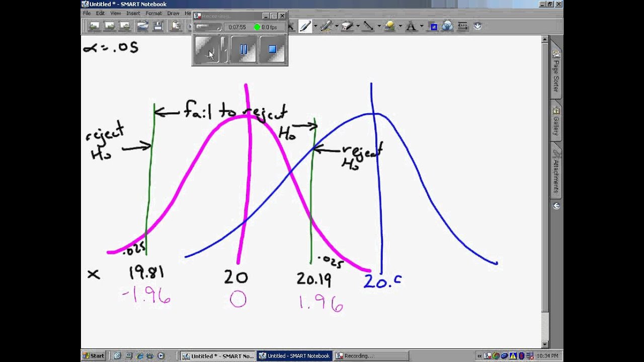644x362 pixels.
Task: Click the down-arrow toolbar options icon
Action: 477,26
